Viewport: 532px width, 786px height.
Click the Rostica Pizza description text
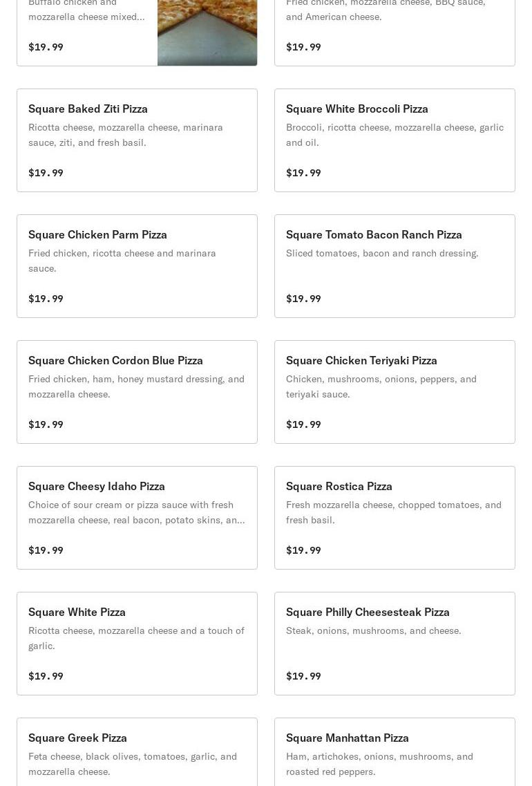click(393, 512)
